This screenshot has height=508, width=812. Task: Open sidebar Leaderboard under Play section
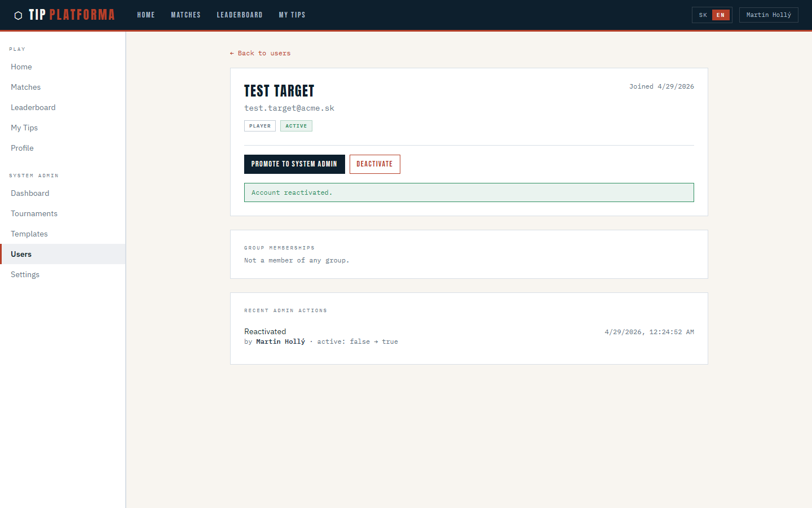[33, 107]
